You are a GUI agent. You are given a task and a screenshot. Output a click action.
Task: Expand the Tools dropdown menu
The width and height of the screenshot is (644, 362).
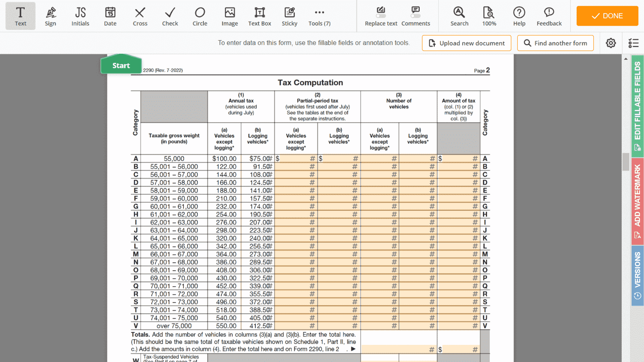319,16
